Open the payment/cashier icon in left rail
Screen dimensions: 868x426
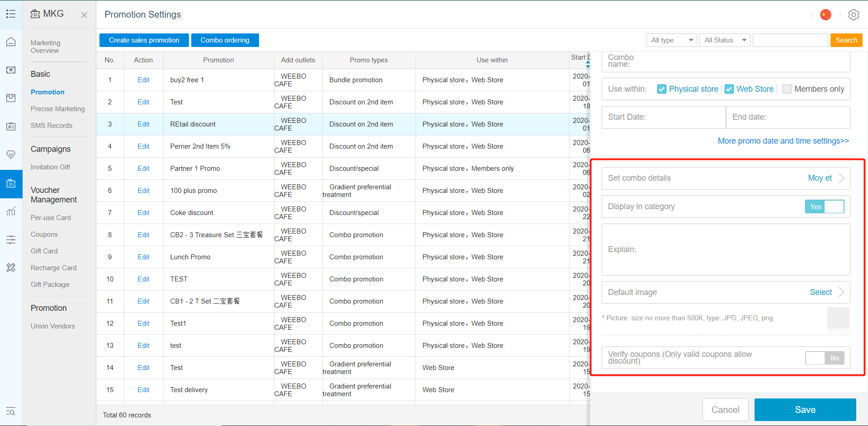pyautogui.click(x=11, y=70)
